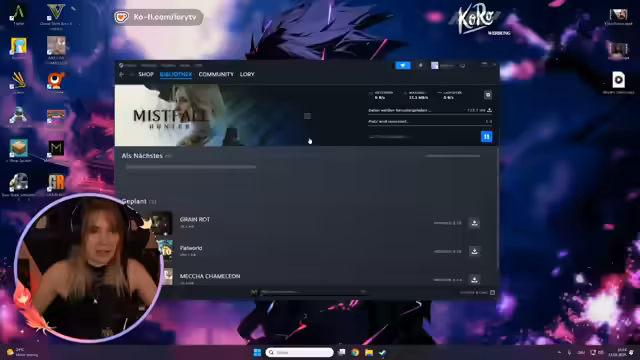This screenshot has width=640, height=360.
Task: Start the Palworld download
Action: point(474,251)
